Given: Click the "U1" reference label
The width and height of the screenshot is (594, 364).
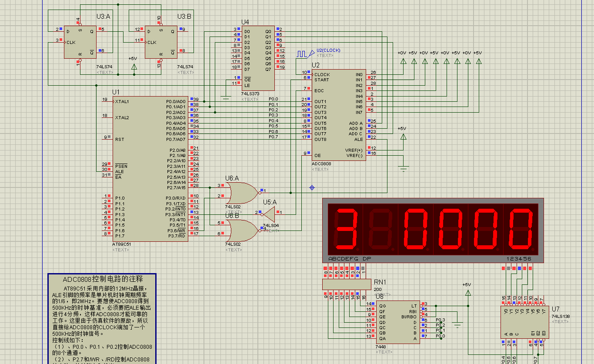Looking at the screenshot, I should click(x=116, y=92).
